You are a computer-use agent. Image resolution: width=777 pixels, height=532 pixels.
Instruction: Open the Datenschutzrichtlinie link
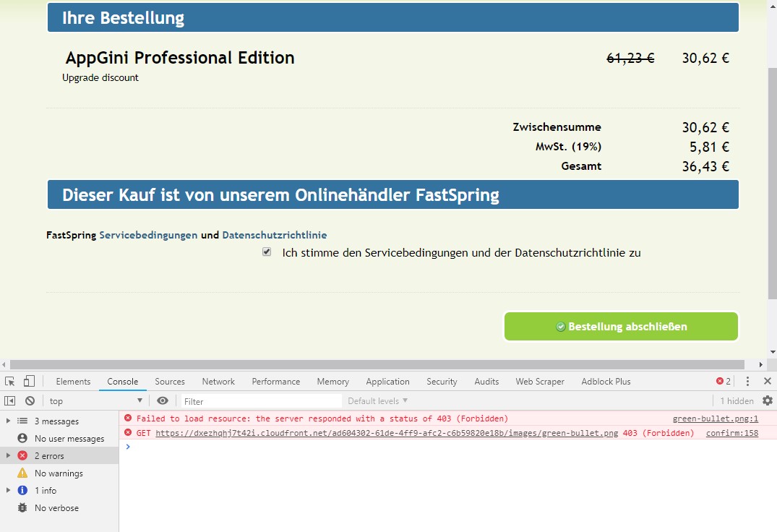275,235
